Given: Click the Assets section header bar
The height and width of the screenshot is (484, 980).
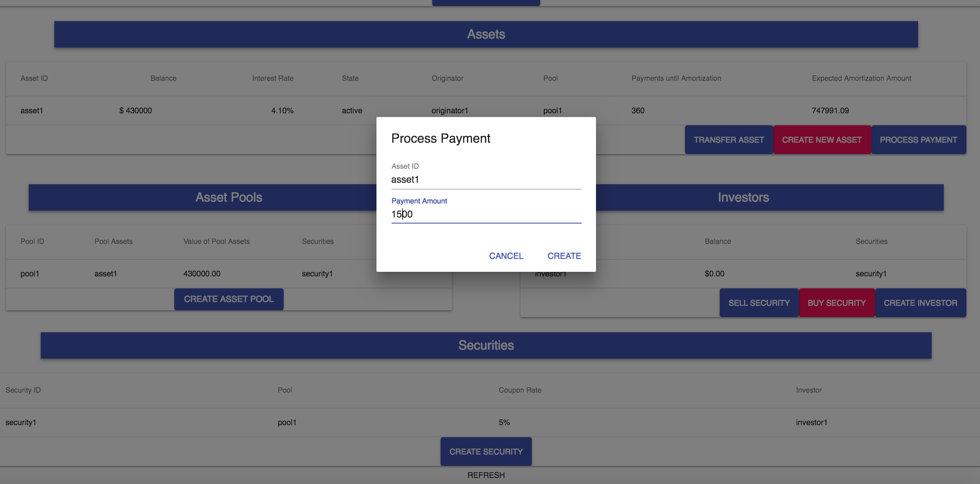Looking at the screenshot, I should coord(486,34).
